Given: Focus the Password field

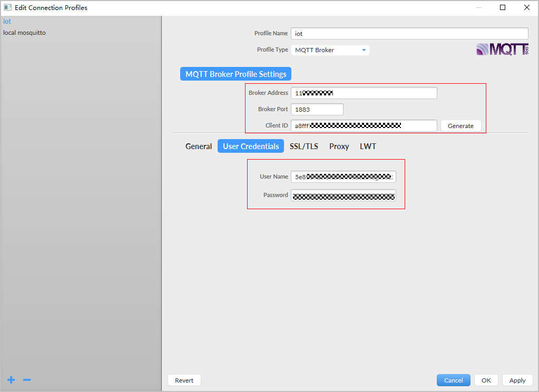Looking at the screenshot, I should click(x=344, y=195).
